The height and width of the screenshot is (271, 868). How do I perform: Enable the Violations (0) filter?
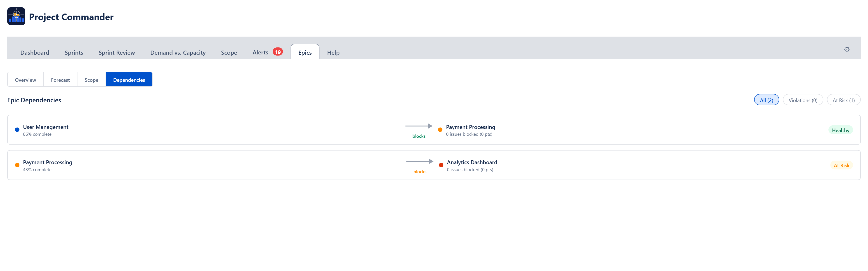point(803,100)
